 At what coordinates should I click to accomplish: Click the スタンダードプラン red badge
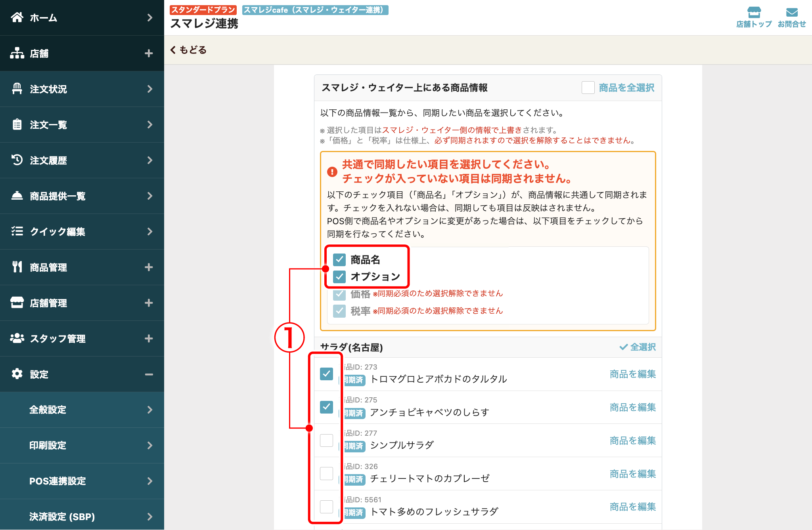(203, 10)
